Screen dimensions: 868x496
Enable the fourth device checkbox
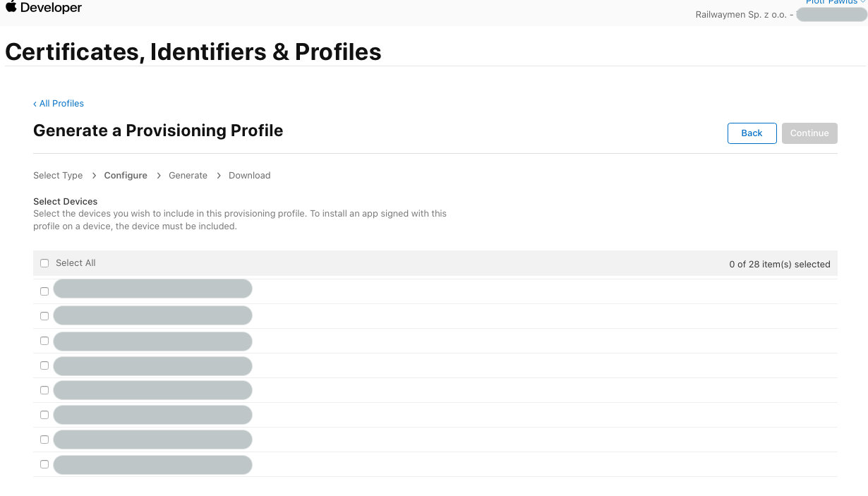tap(44, 365)
